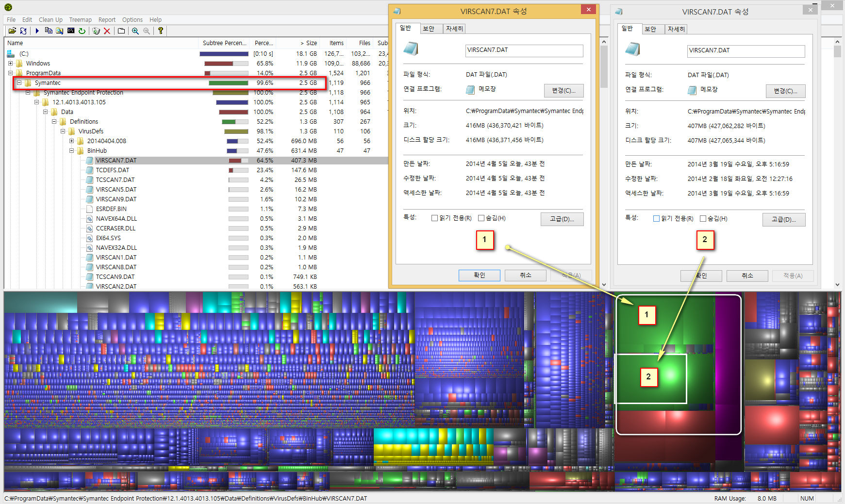Viewport: 845px width, 504px height.
Task: Click the notepad icon beside VIRSCAN7.DAT row
Action: (89, 160)
